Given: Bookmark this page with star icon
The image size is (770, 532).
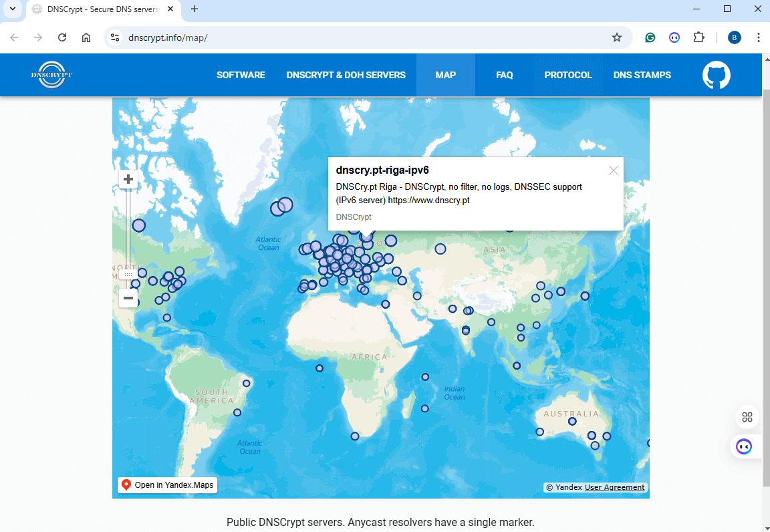Looking at the screenshot, I should click(x=616, y=37).
